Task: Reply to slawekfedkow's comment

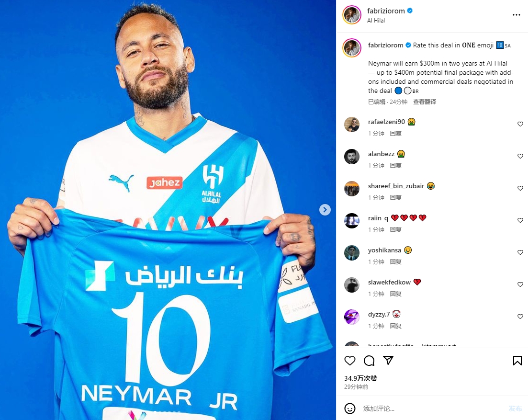Action: [396, 294]
